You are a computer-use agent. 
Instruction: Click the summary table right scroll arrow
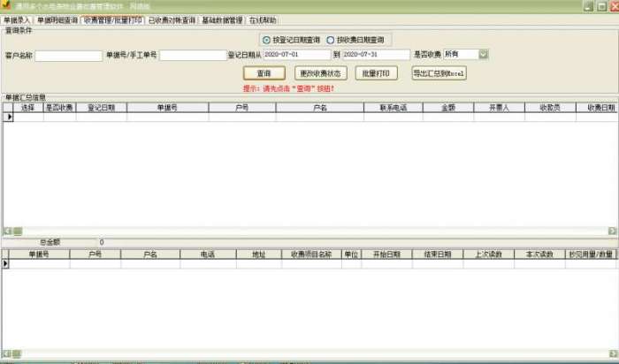(612, 231)
